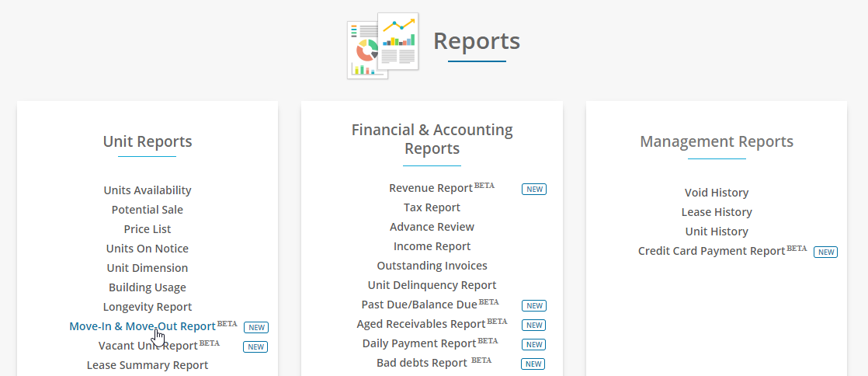Click the Reports page title
This screenshot has height=376, width=868.
[477, 40]
